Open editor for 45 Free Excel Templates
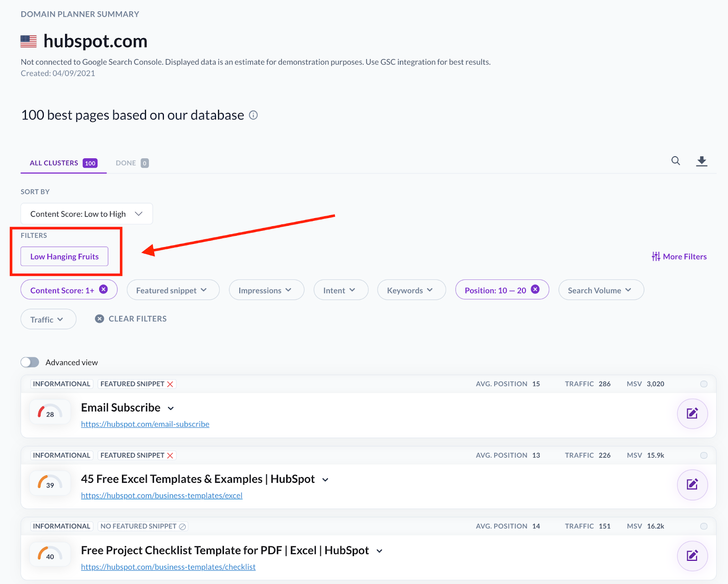The image size is (728, 584). tap(692, 484)
